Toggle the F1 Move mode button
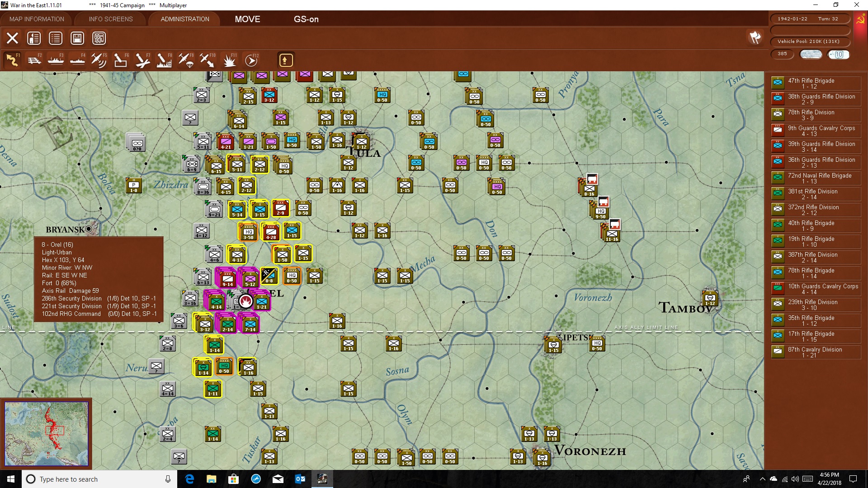868x488 pixels. [x=12, y=60]
